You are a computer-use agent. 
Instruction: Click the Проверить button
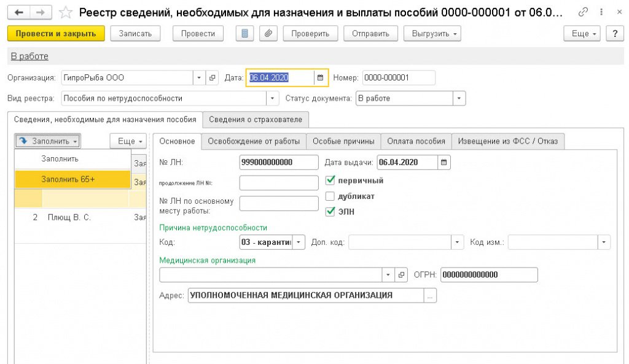click(x=310, y=34)
